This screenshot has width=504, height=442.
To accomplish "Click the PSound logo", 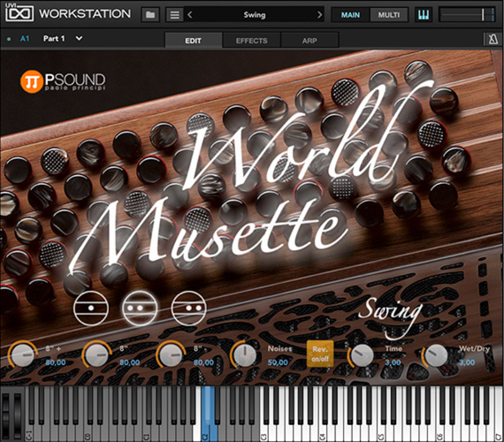I will (x=63, y=81).
